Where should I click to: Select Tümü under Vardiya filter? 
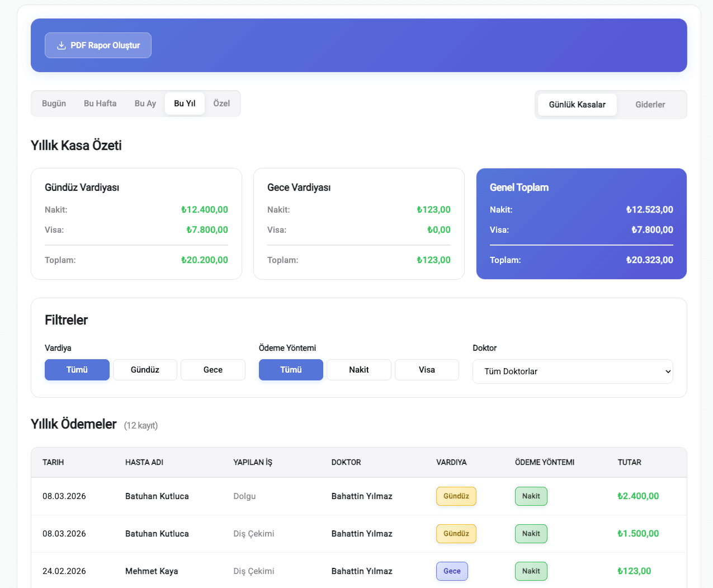(x=77, y=370)
